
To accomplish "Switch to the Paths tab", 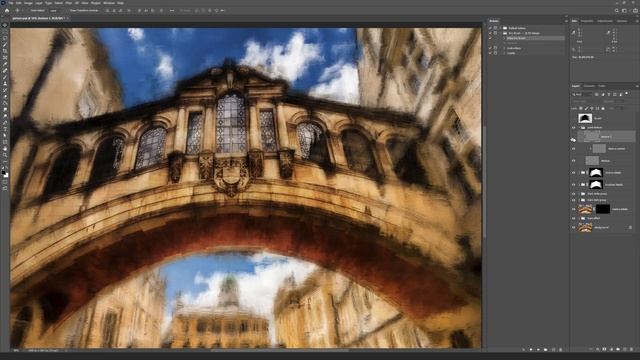I will [602, 86].
